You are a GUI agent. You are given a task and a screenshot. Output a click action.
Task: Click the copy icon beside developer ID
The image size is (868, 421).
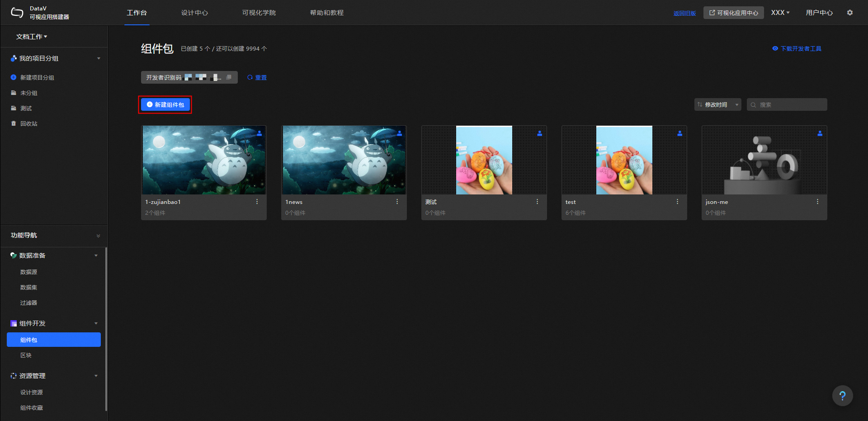coord(229,77)
